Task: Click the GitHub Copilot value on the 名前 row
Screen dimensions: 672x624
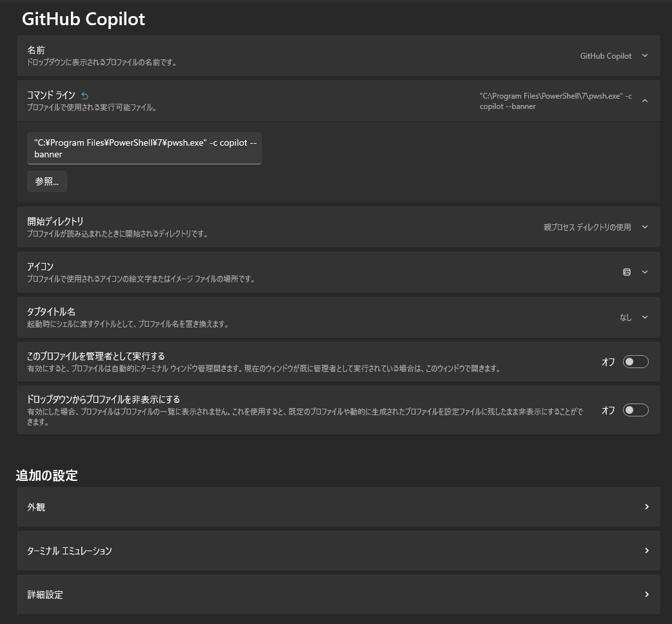Action: point(606,55)
